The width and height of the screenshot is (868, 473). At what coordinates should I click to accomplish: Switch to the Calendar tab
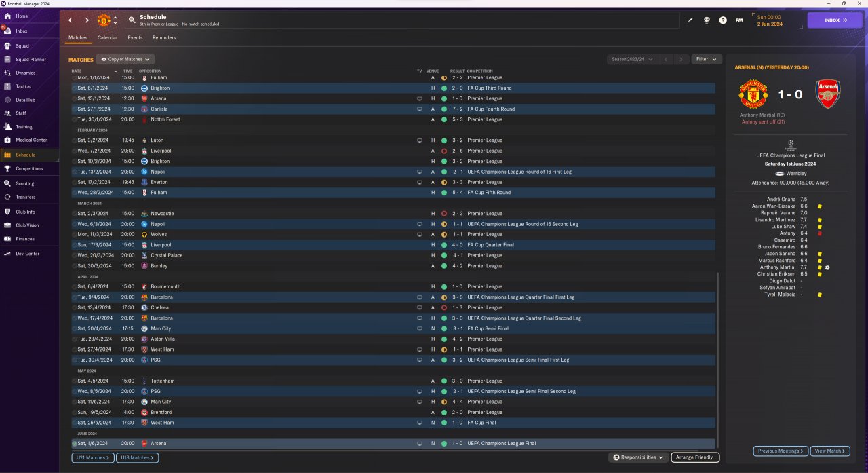pyautogui.click(x=107, y=38)
